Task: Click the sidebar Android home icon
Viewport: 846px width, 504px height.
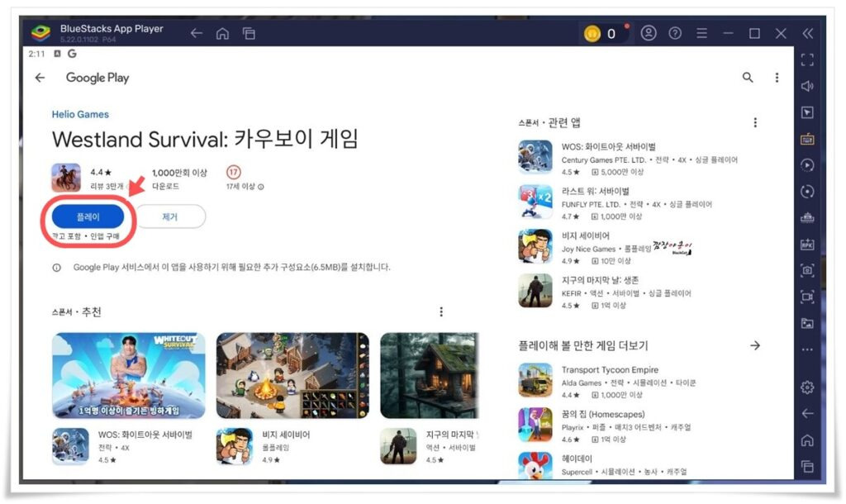Action: click(x=807, y=440)
